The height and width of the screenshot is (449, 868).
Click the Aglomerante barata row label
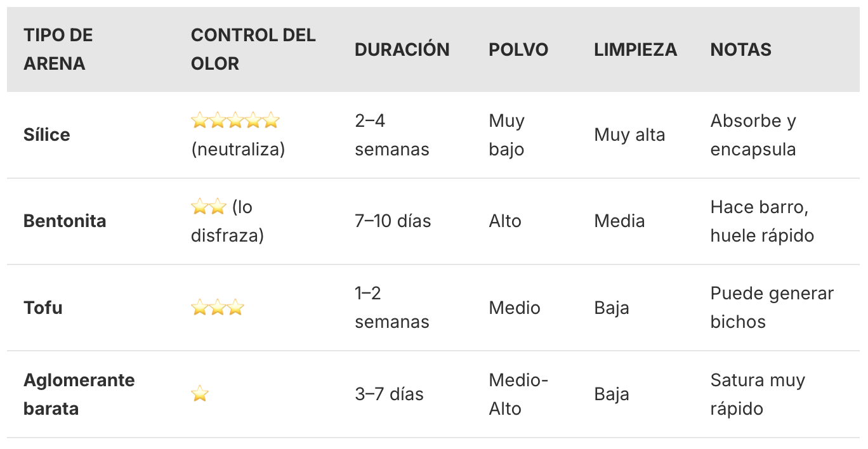(x=79, y=394)
